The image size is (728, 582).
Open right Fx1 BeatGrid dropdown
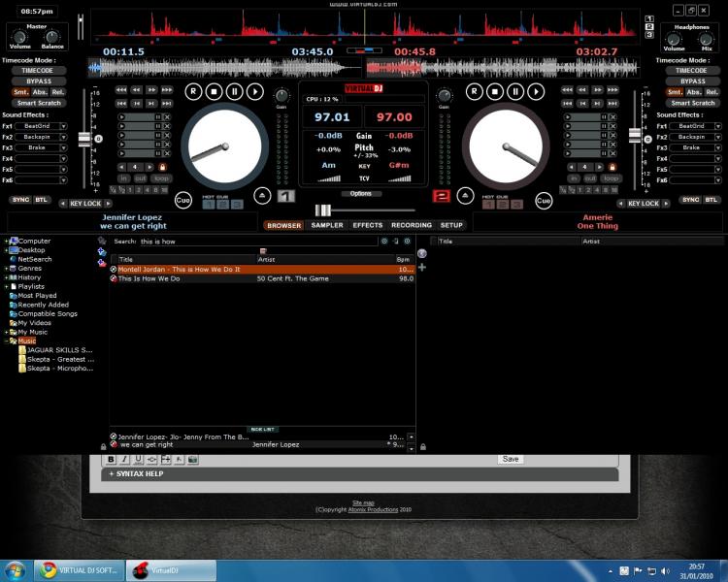[x=718, y=126]
